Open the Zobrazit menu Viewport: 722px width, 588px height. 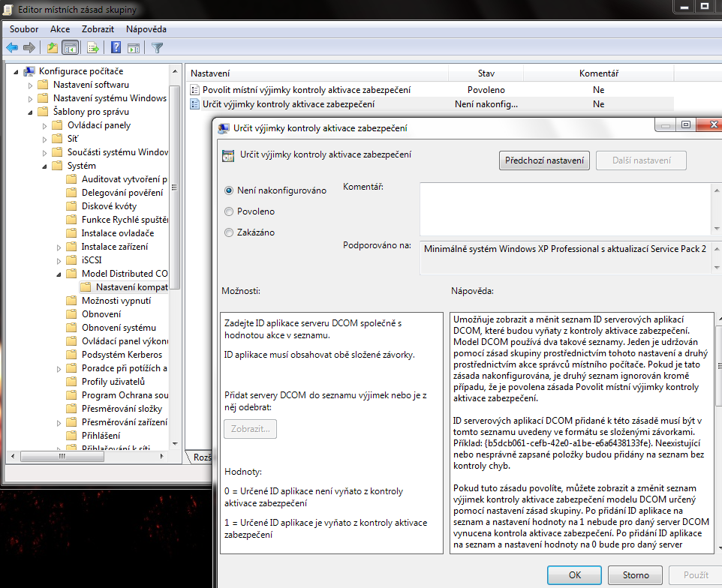click(98, 29)
